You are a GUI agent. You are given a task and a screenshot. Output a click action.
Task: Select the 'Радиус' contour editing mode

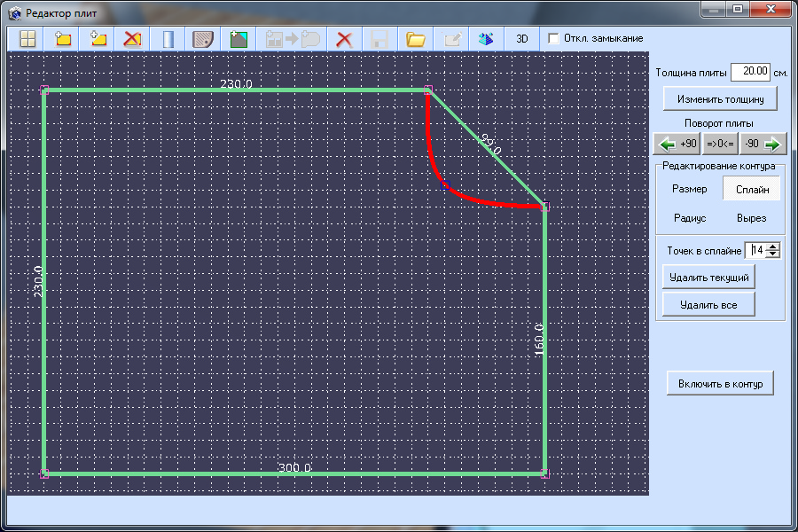(x=689, y=218)
